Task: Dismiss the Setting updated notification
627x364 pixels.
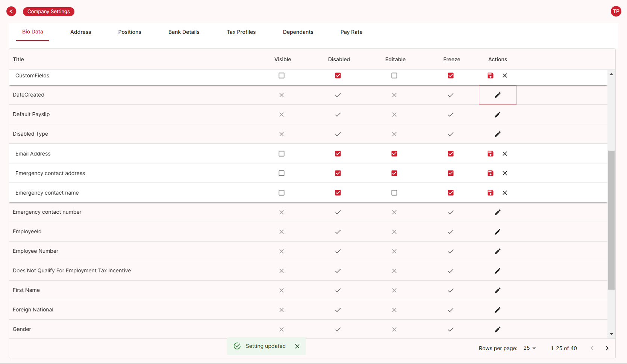Action: point(297,346)
